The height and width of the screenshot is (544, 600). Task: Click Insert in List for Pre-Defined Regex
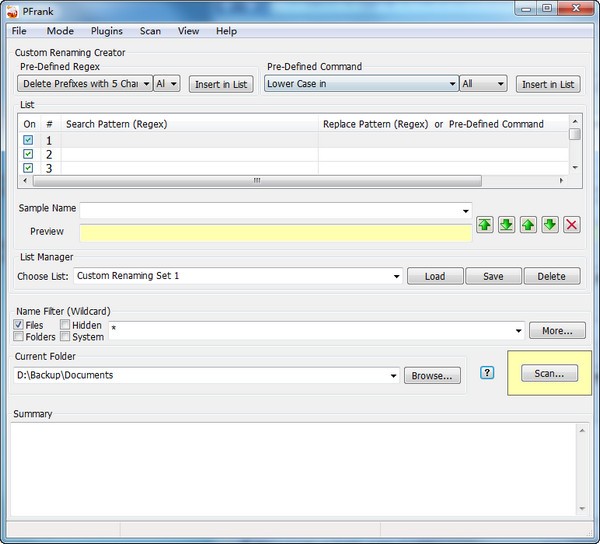point(221,84)
